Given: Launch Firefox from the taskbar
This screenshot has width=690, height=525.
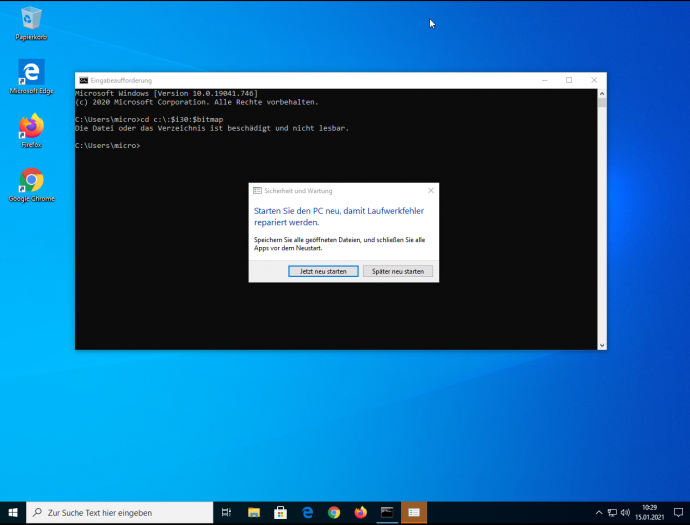Looking at the screenshot, I should 361,512.
